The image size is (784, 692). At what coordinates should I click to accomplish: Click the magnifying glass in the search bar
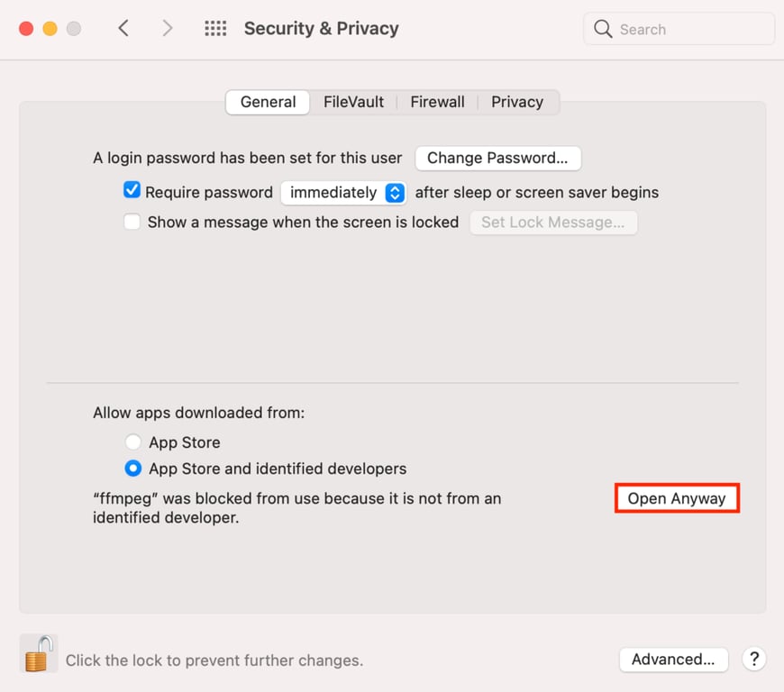pyautogui.click(x=602, y=29)
